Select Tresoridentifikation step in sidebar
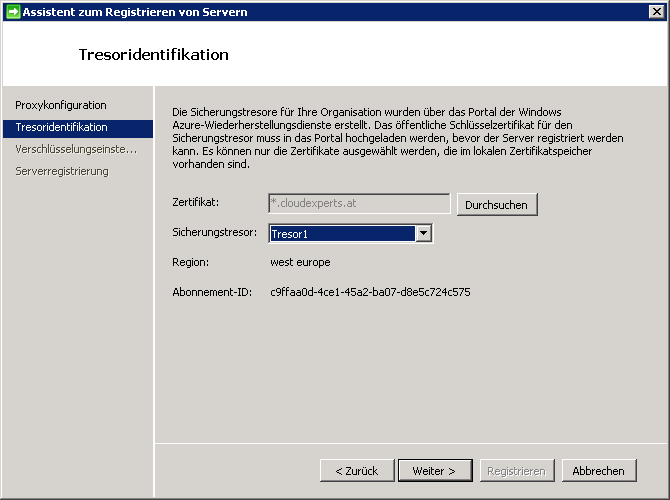This screenshot has width=670, height=500. 62,127
